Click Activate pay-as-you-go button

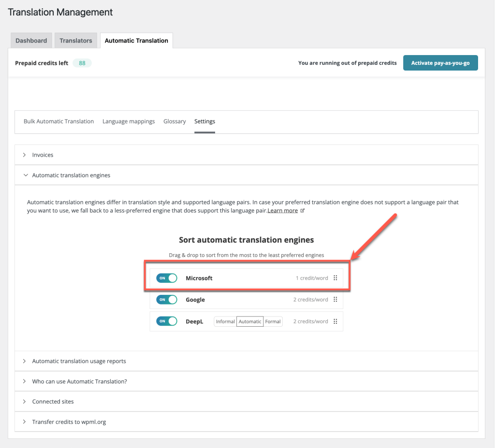tap(440, 63)
